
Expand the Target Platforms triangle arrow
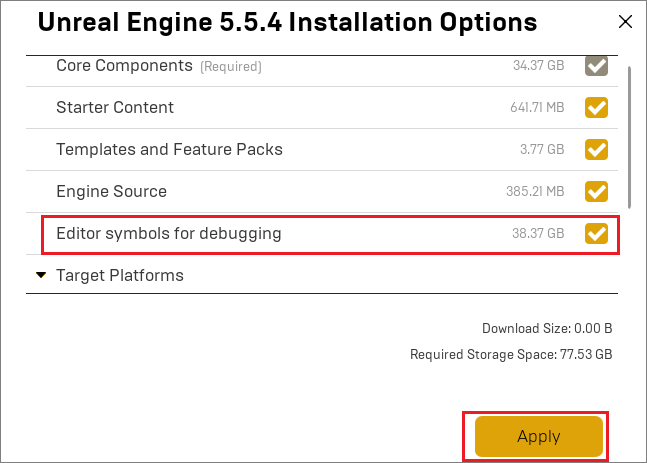coord(41,275)
